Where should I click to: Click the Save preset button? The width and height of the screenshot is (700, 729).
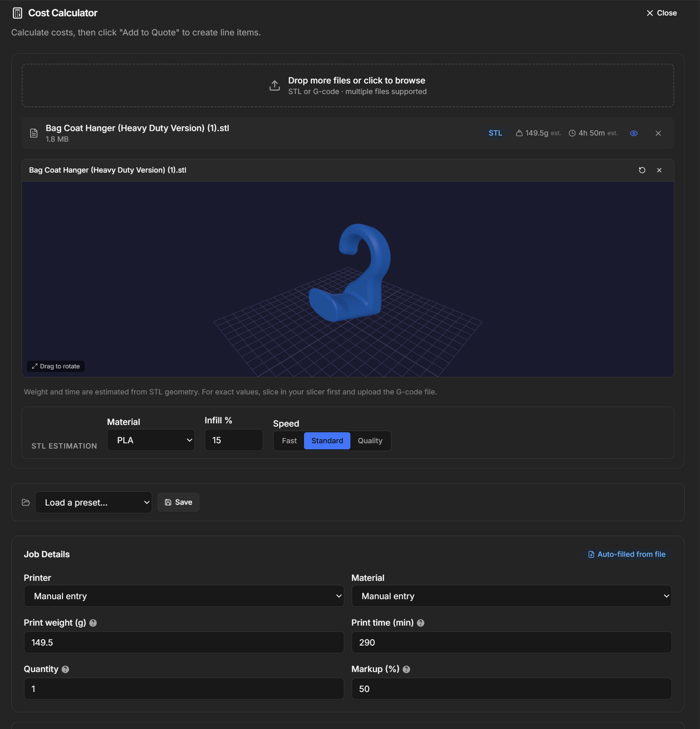click(x=178, y=502)
